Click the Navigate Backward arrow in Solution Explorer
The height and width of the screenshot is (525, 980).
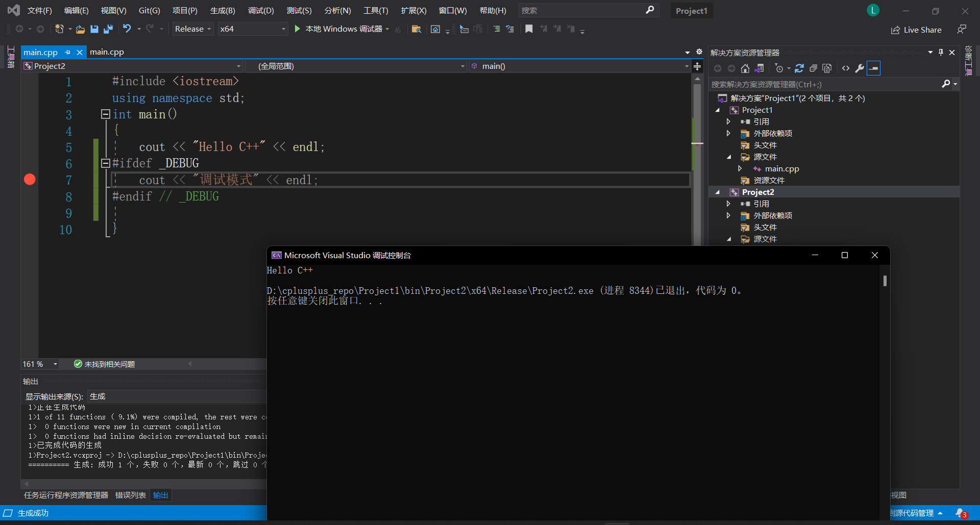[718, 68]
